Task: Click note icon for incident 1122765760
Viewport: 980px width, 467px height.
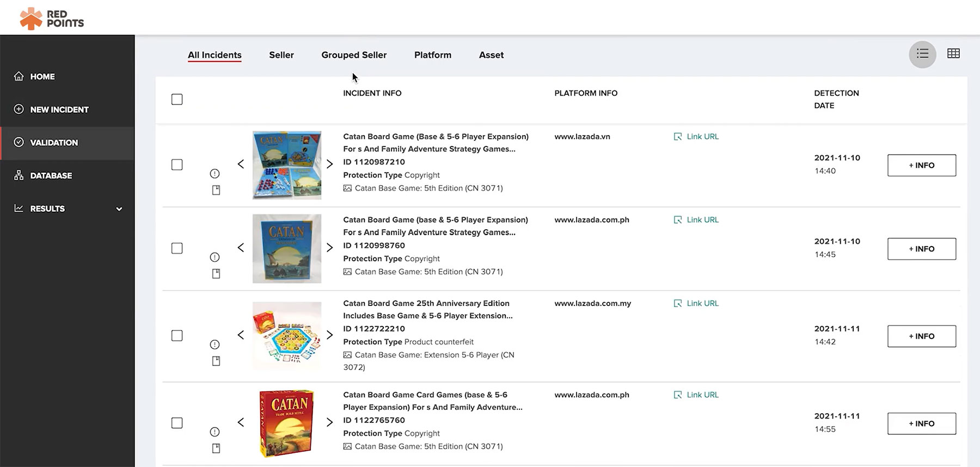Action: pos(216,448)
